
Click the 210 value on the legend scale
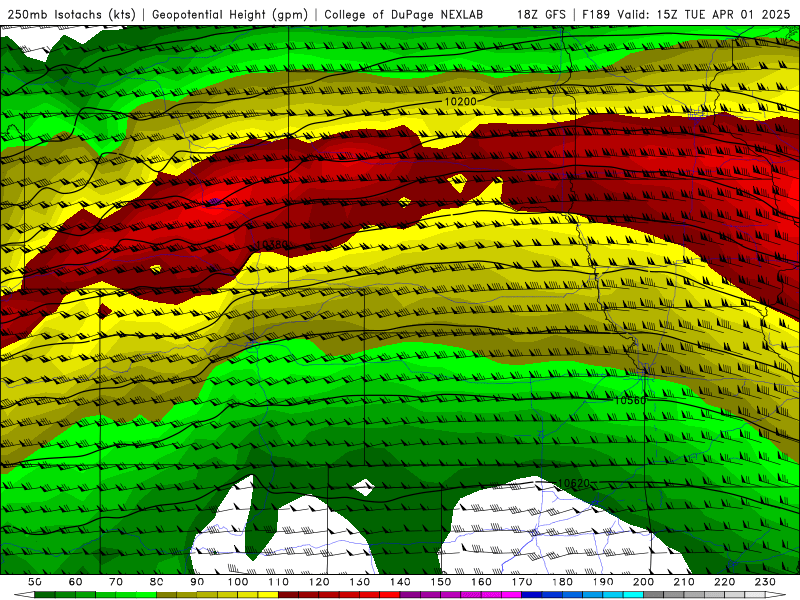pyautogui.click(x=684, y=582)
